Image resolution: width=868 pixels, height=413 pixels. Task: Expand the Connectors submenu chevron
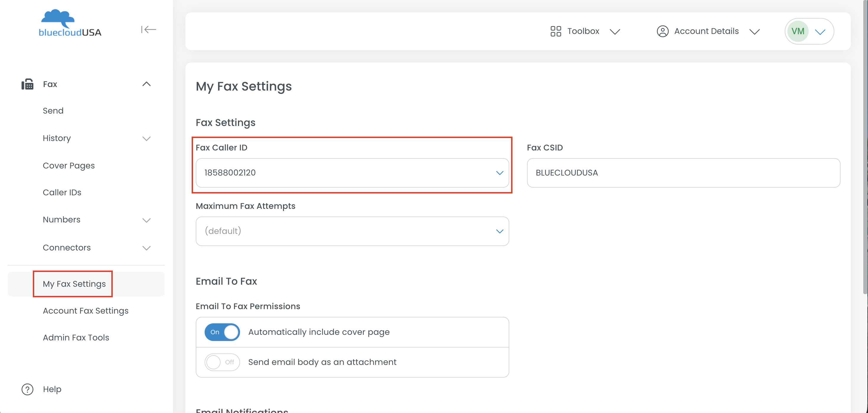pos(146,248)
